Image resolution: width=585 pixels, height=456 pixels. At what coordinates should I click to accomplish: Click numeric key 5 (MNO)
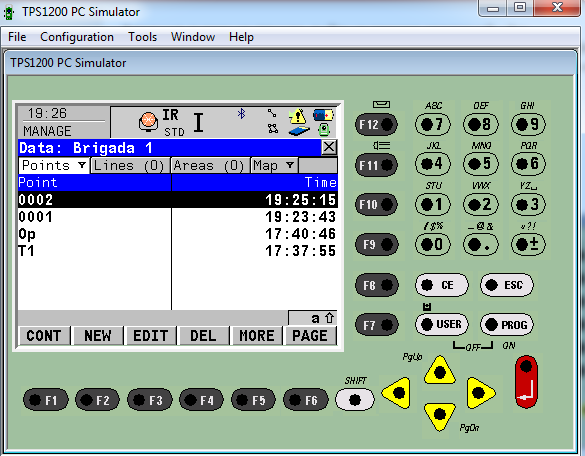[x=481, y=164]
